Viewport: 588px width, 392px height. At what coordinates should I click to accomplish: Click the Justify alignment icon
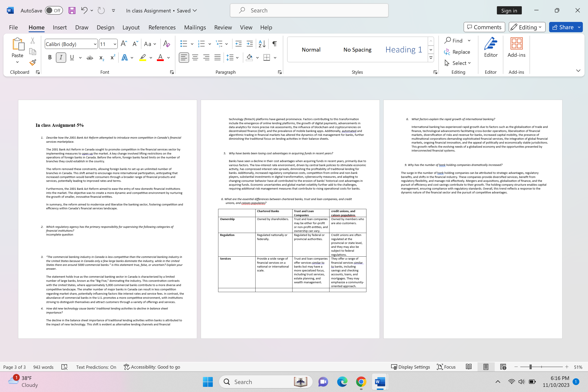(x=217, y=58)
